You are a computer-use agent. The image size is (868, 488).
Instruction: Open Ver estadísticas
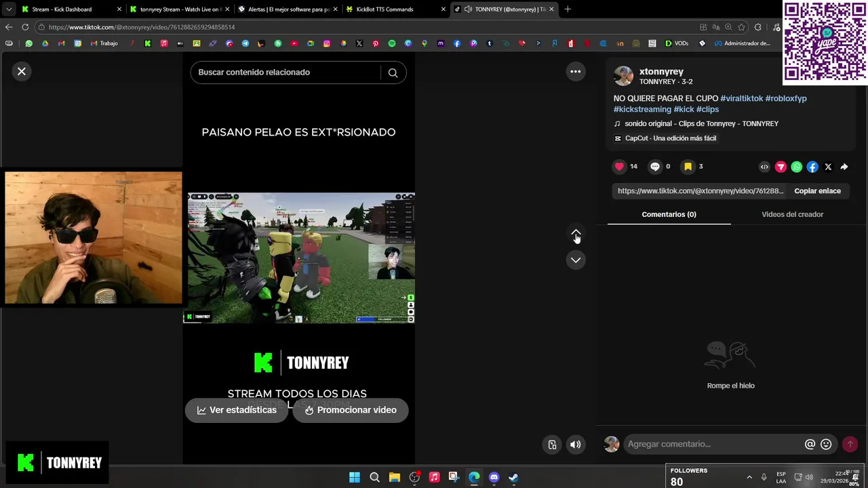[x=237, y=410]
